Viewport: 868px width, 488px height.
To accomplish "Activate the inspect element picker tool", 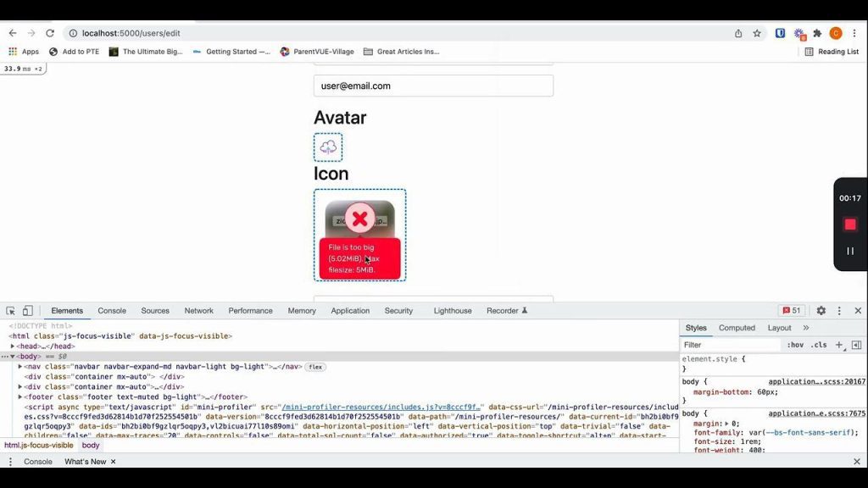I will (11, 311).
